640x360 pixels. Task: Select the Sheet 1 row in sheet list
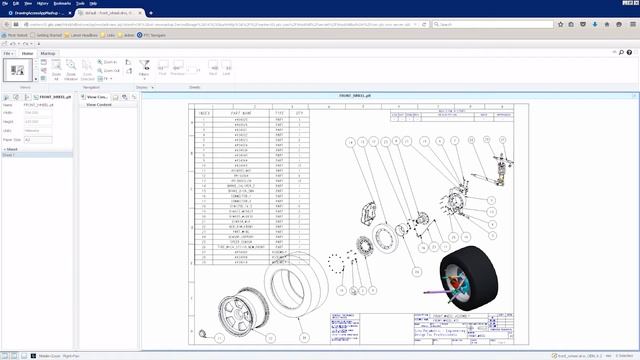pyautogui.click(x=37, y=155)
